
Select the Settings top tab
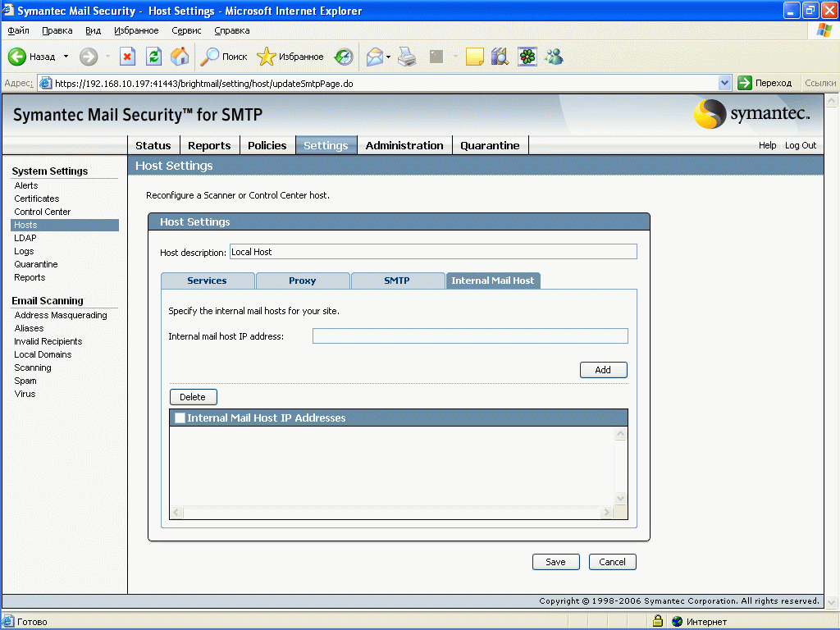(326, 145)
